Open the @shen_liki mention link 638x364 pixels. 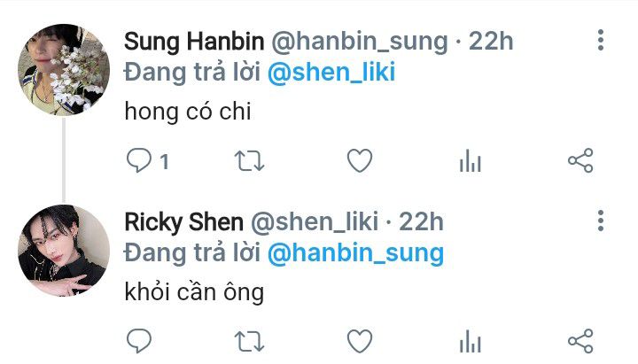click(x=331, y=73)
